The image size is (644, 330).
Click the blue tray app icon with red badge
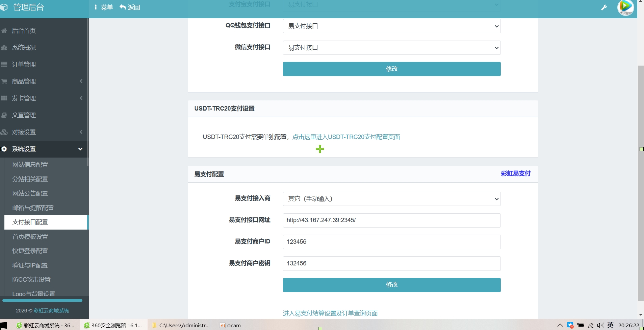point(570,325)
